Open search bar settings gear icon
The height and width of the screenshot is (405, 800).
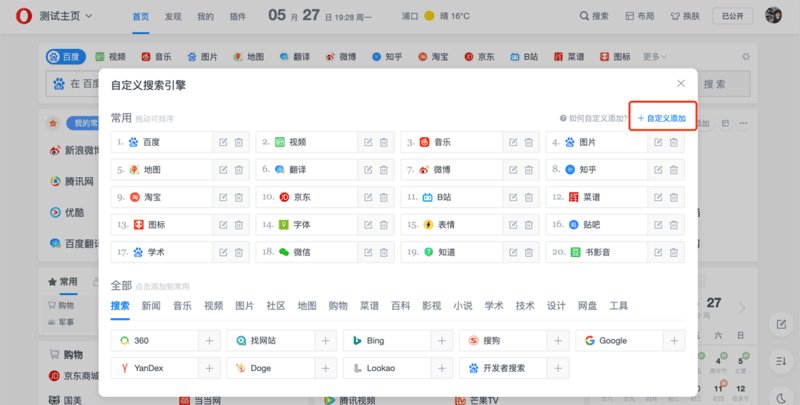[x=746, y=57]
